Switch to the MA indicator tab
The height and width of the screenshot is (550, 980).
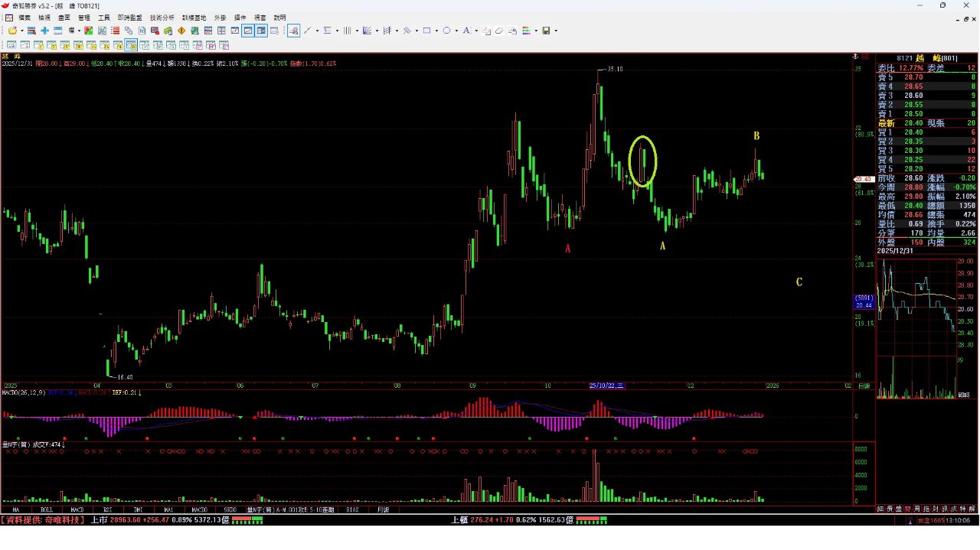tap(16, 509)
